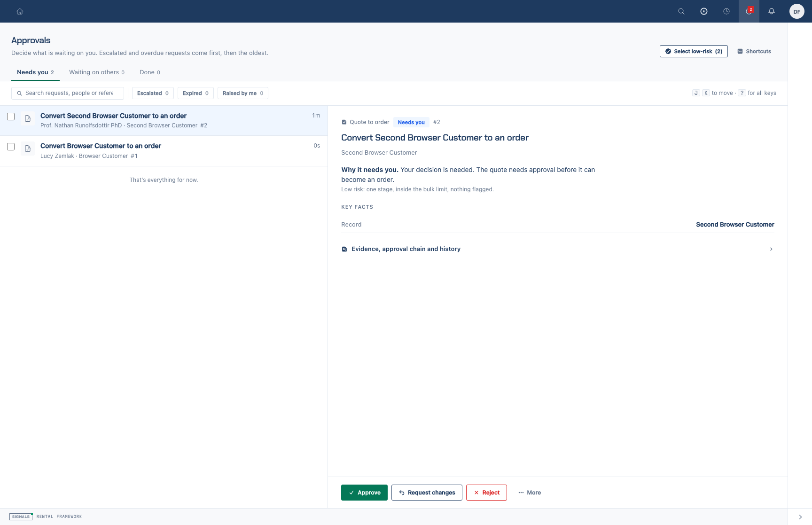Expand the sidebar with bottom-right chevron
812x525 pixels.
coord(800,517)
